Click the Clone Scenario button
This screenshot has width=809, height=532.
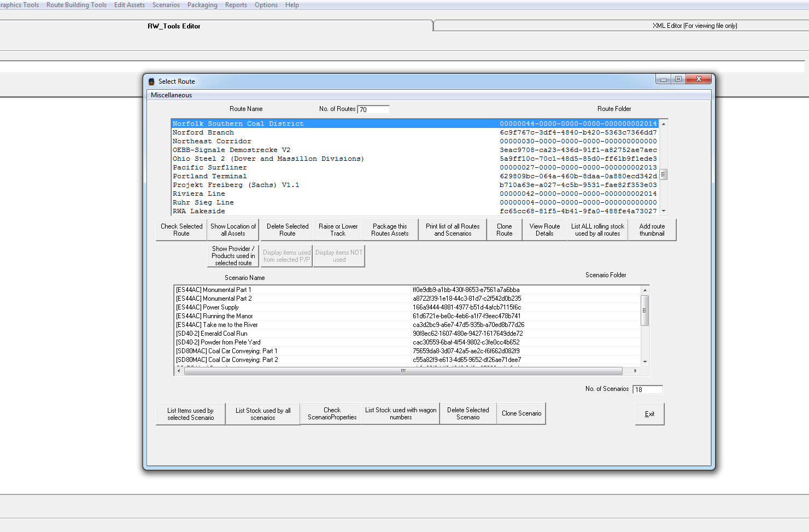click(x=521, y=413)
